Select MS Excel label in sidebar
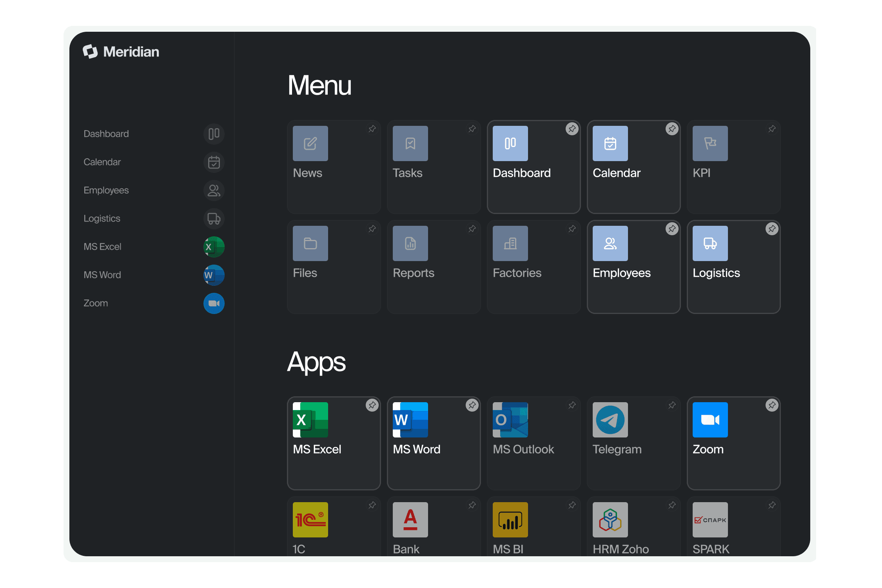Viewport: 882px width, 588px height. pos(102,247)
